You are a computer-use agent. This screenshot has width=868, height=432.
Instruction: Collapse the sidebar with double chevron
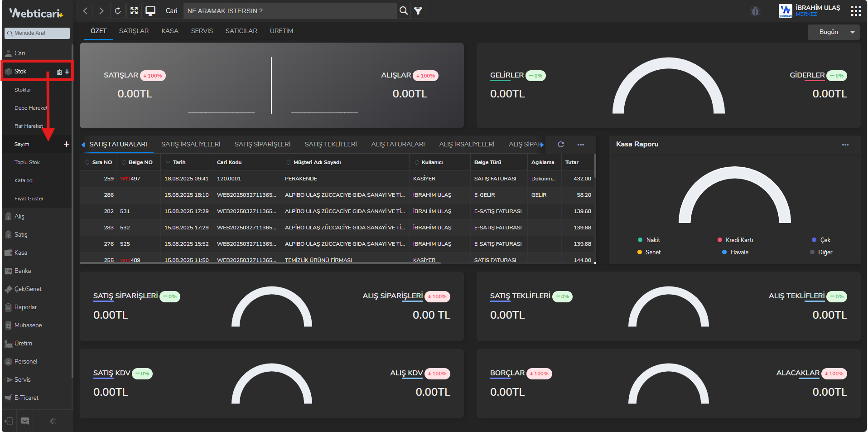click(x=53, y=421)
